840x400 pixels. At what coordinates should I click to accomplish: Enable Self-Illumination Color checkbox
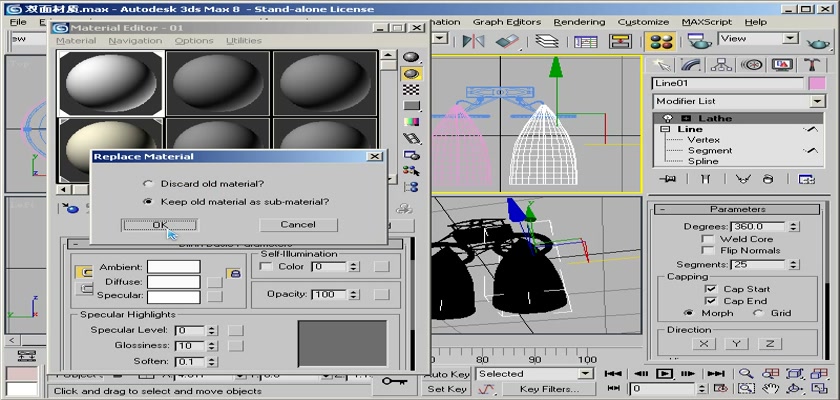(266, 266)
